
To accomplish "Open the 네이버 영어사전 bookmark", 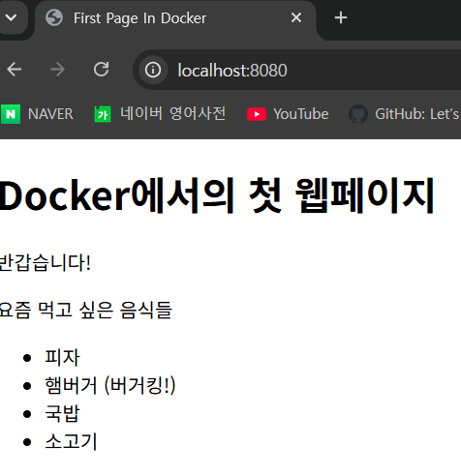I will click(x=160, y=114).
